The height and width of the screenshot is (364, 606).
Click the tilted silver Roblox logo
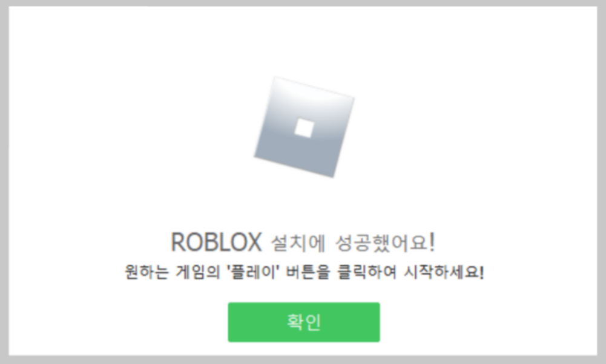pyautogui.click(x=304, y=128)
